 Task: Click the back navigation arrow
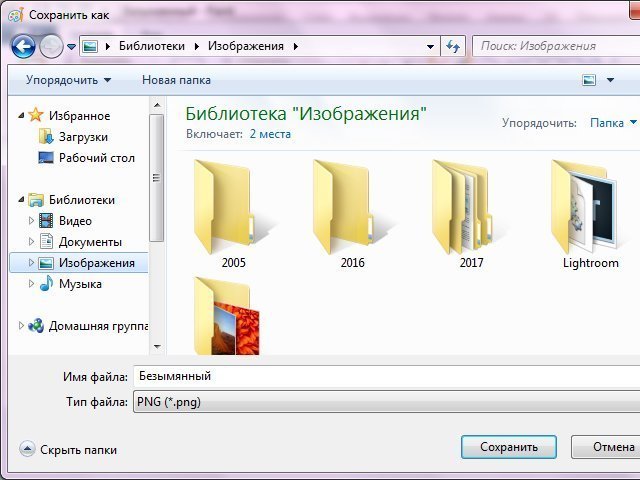(23, 46)
